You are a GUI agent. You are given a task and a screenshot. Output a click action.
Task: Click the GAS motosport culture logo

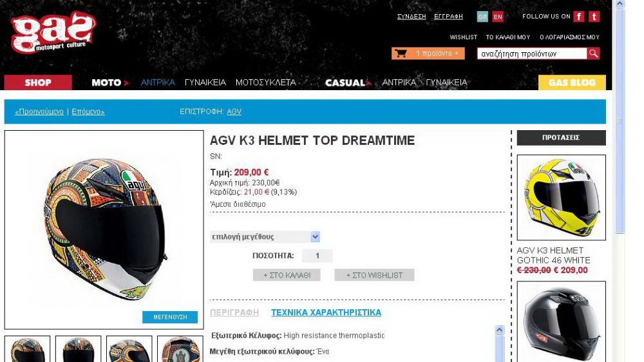tap(53, 33)
